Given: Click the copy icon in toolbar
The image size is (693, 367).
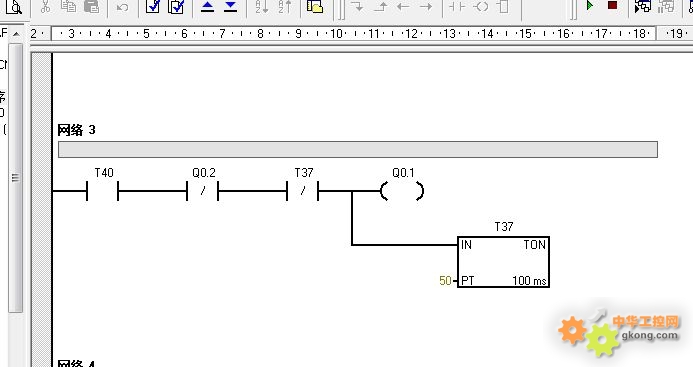Looking at the screenshot, I should [68, 6].
